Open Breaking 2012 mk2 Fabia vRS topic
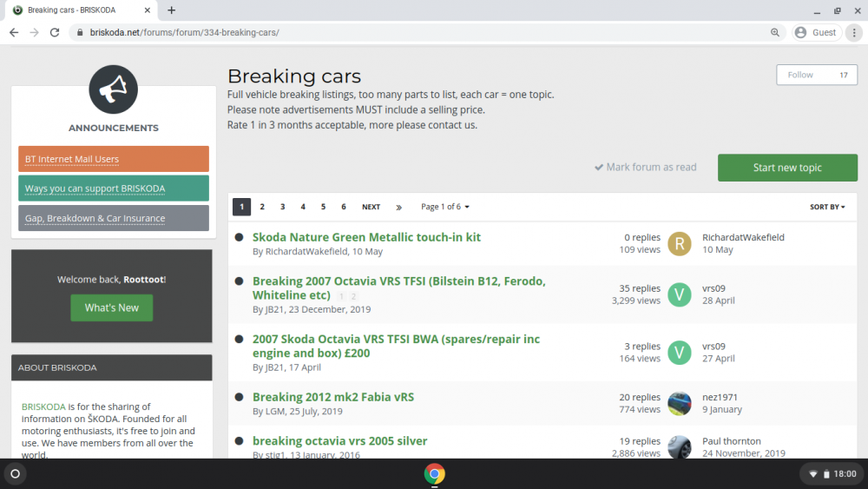The image size is (868, 489). (333, 397)
